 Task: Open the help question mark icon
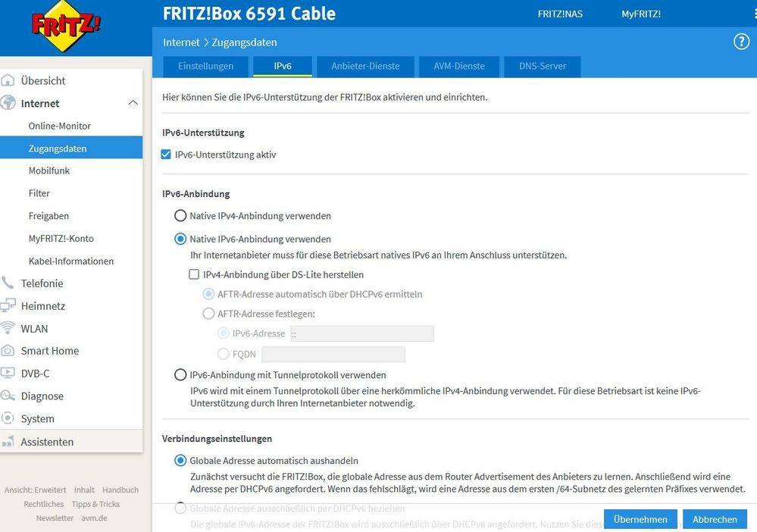[742, 42]
